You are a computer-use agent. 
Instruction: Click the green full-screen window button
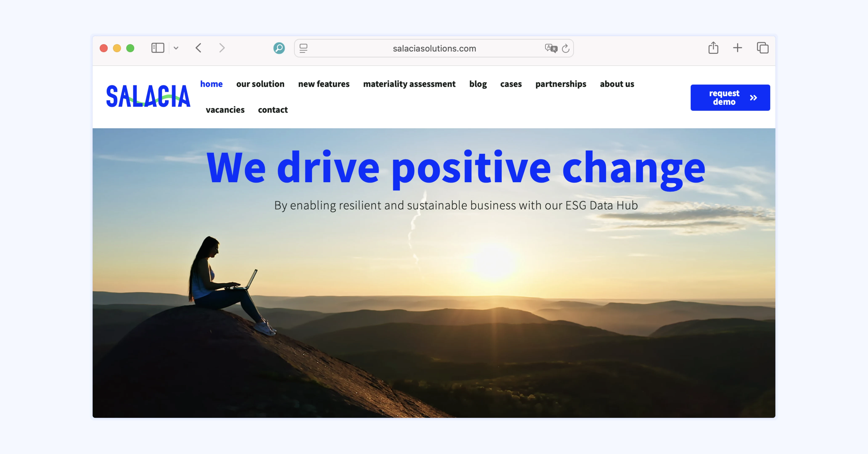click(130, 48)
